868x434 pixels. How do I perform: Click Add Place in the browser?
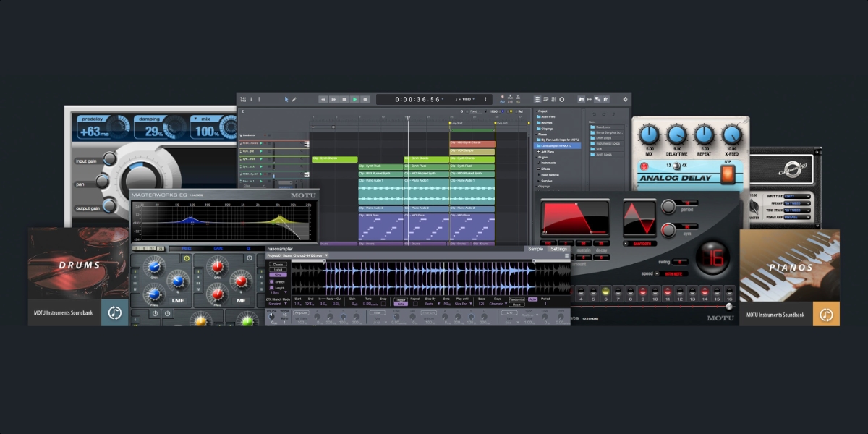[547, 152]
